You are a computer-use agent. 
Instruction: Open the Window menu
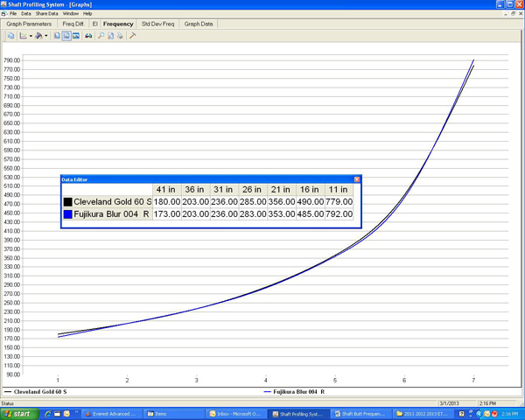(x=71, y=14)
